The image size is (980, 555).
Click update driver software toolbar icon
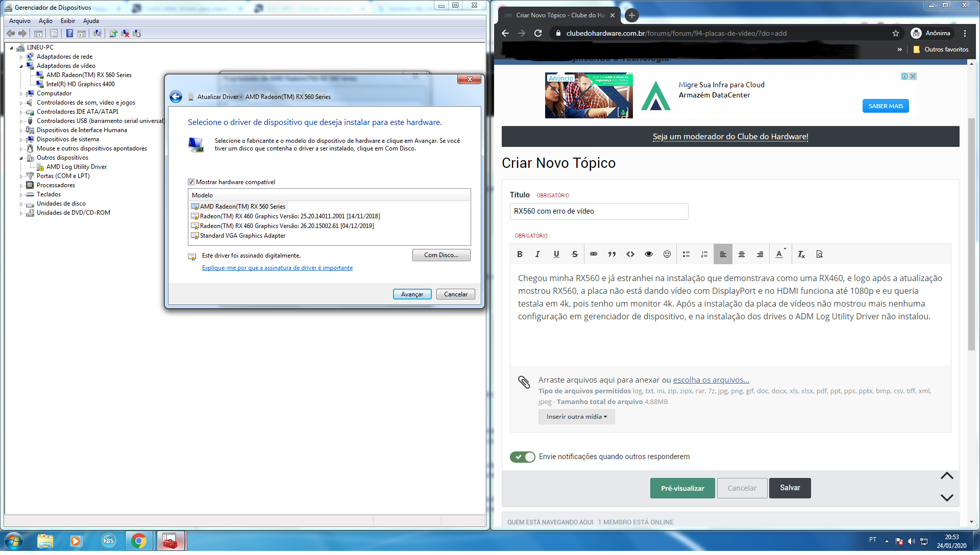coord(113,34)
